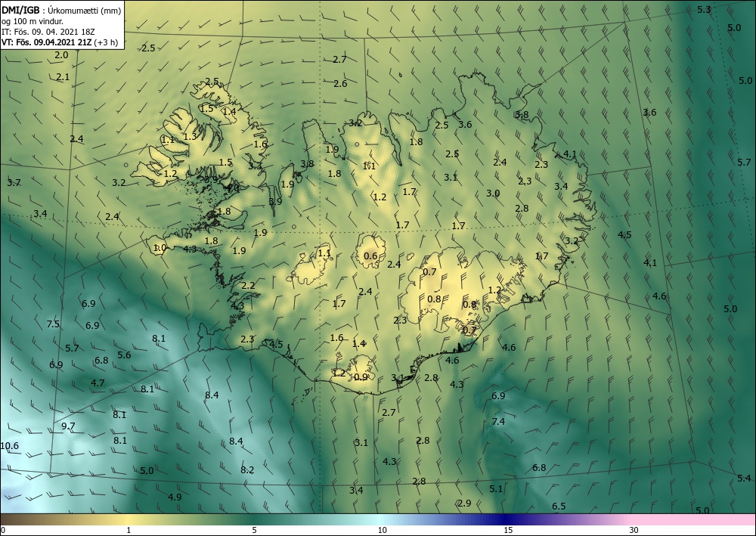This screenshot has height=536, width=756.
Task: Pick the brown start of the color bar
Action: 20,519
